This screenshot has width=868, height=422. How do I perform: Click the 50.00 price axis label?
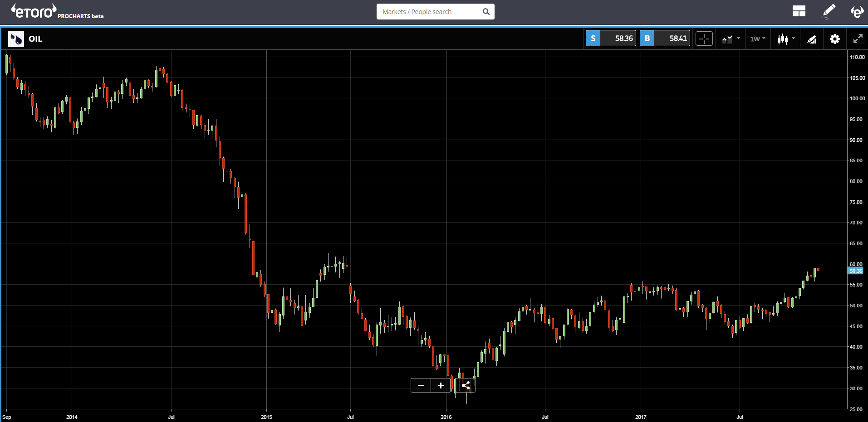point(856,306)
